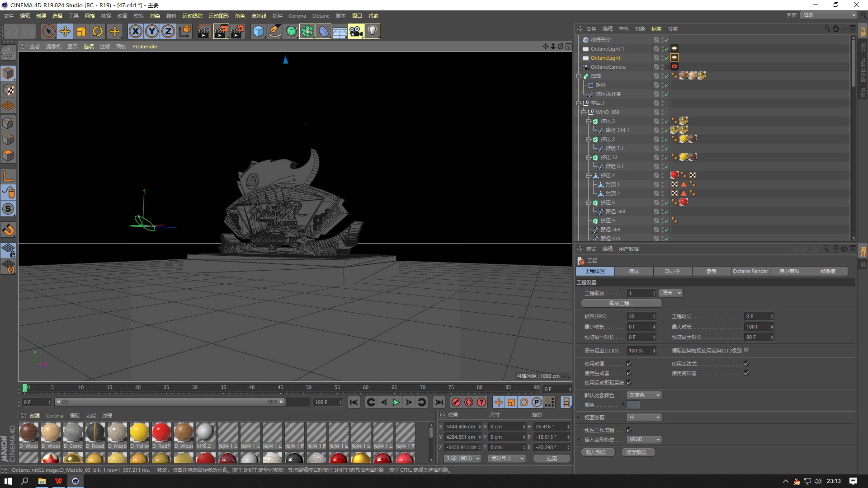Image resolution: width=868 pixels, height=488 pixels.
Task: Click the 颜色 color swatch
Action: coord(633,405)
